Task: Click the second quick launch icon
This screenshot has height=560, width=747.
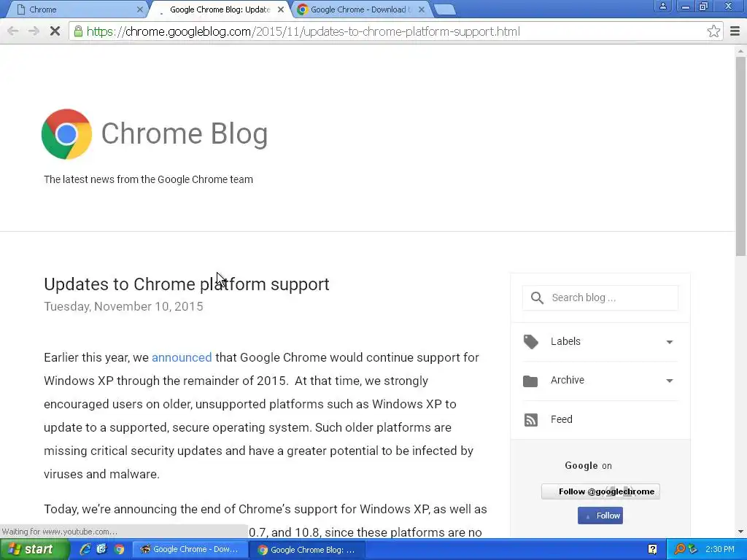Action: pyautogui.click(x=102, y=549)
